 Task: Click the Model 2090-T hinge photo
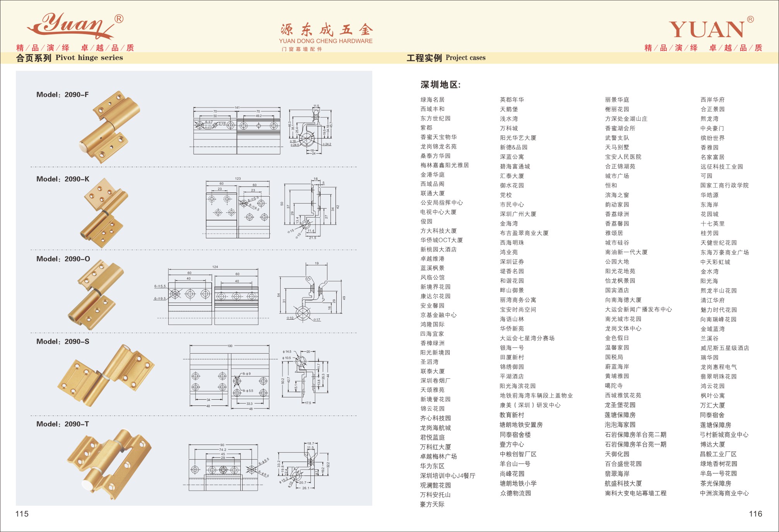(x=109, y=464)
